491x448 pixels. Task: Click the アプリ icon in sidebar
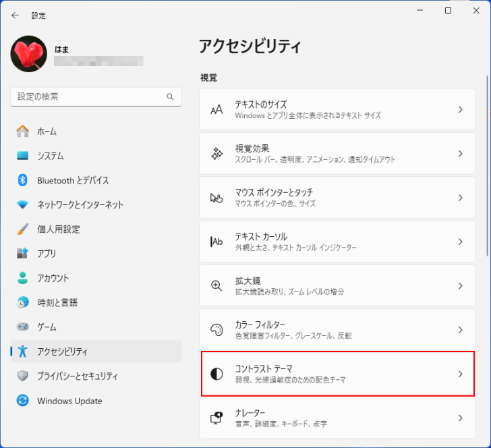point(22,253)
